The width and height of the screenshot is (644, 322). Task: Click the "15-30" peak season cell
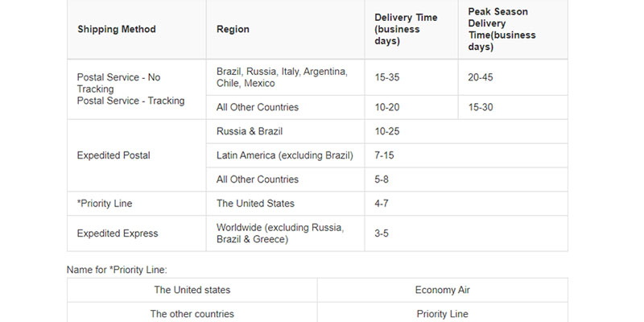pos(482,107)
